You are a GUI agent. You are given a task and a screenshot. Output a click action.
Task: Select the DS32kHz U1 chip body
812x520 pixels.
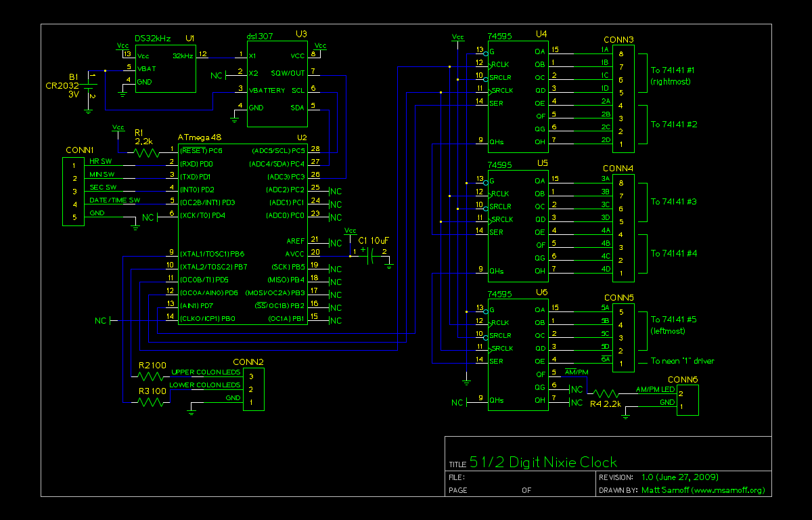click(x=165, y=68)
